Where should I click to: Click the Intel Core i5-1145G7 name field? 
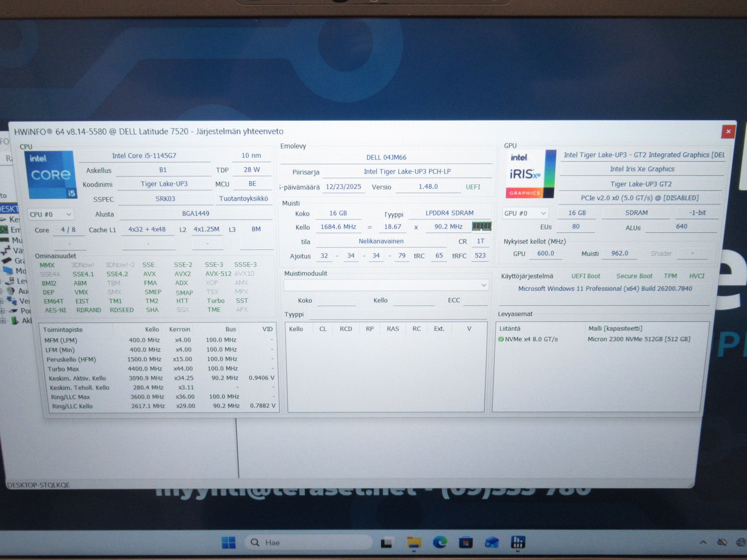point(144,156)
